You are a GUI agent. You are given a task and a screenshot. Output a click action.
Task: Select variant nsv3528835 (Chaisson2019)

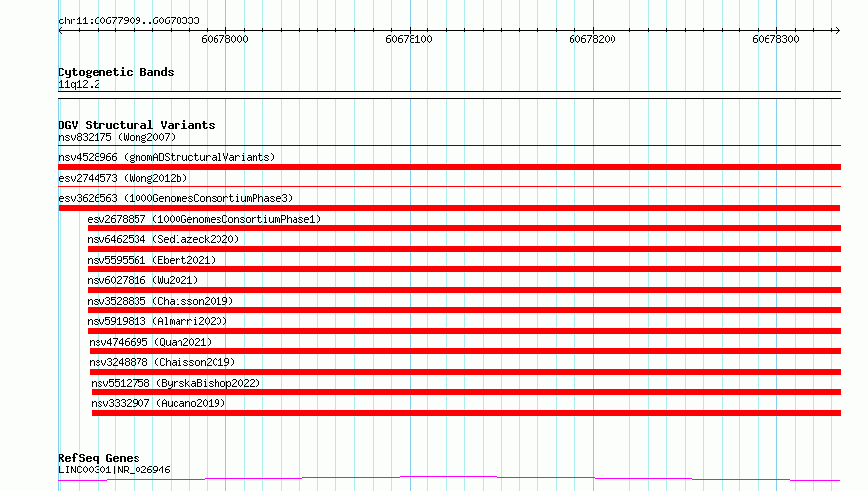(x=160, y=301)
